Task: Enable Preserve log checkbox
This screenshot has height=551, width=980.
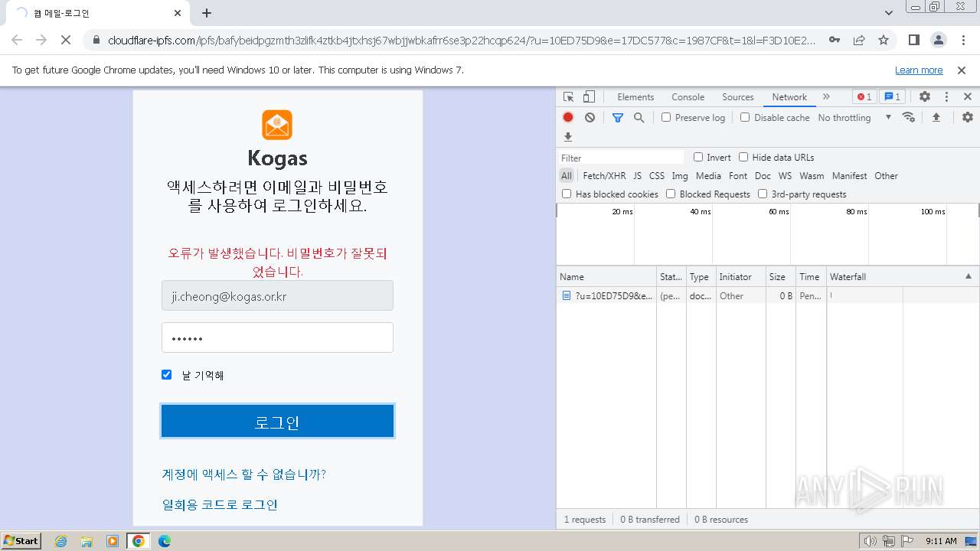Action: [x=666, y=118]
